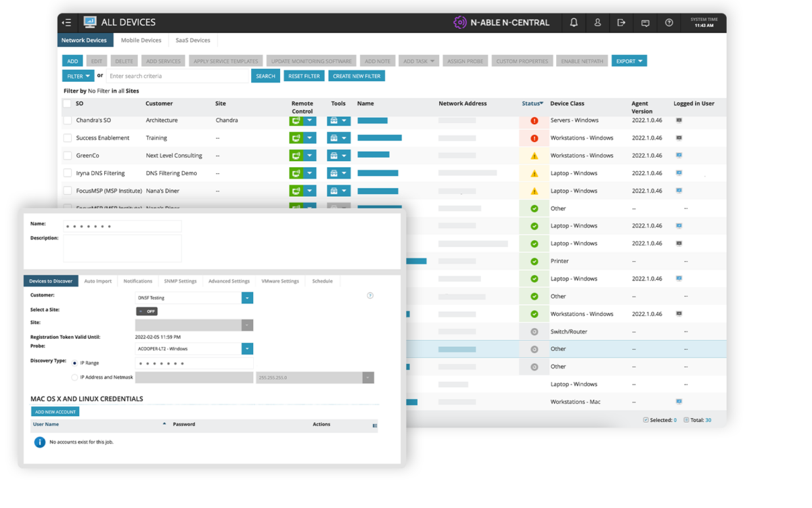Click the logout arrow icon
This screenshot has height=508, width=812.
pos(621,23)
